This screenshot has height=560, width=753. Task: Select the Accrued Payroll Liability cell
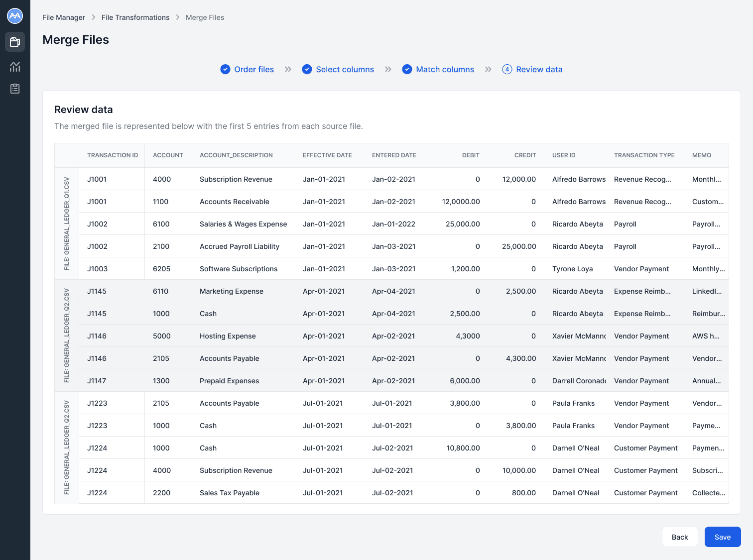[x=240, y=246]
